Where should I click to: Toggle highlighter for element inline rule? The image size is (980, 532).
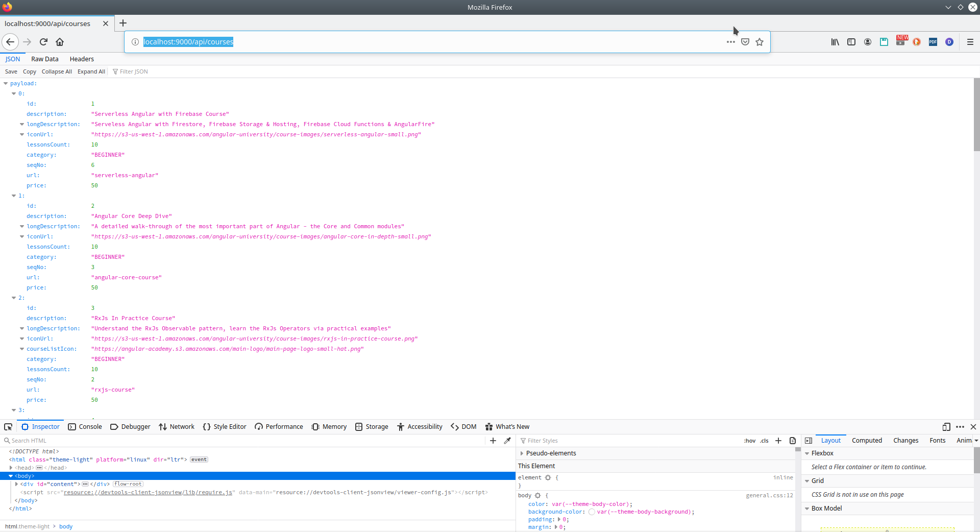click(x=548, y=478)
